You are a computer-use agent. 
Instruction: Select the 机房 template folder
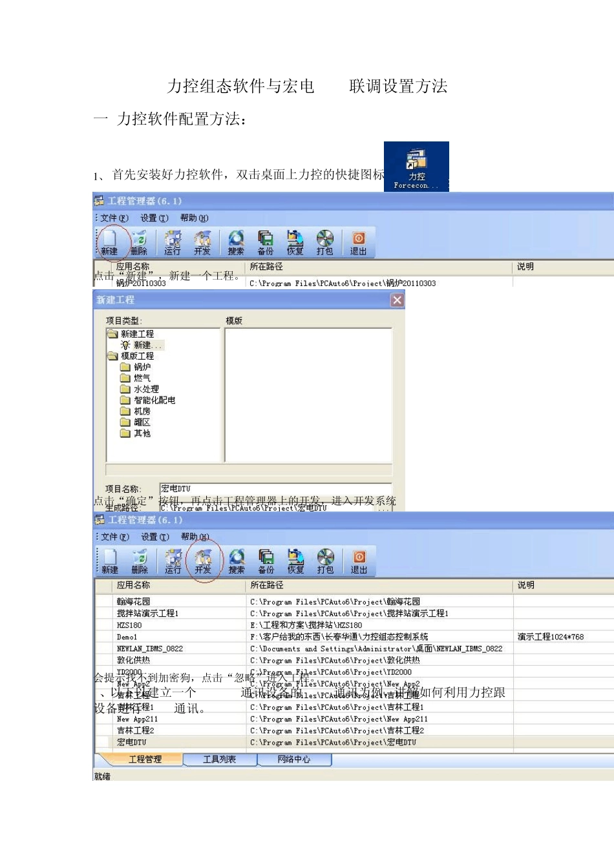[x=136, y=411]
